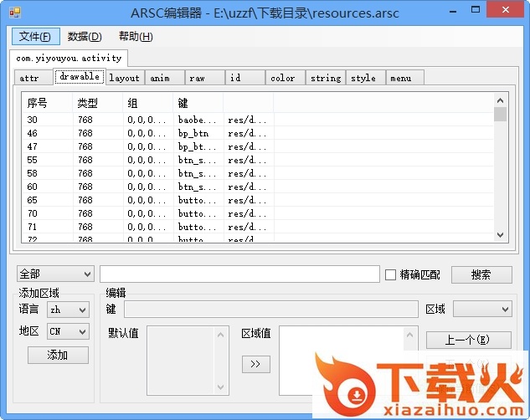This screenshot has height=420, width=530.
Task: Sort by the 键 column header
Action: pos(198,103)
